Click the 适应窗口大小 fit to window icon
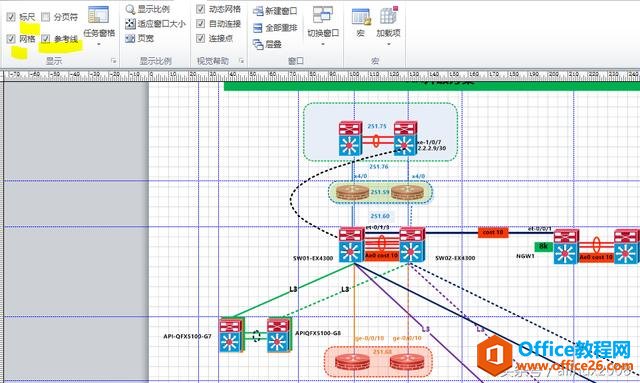Image resolution: width=640 pixels, height=383 pixels. click(x=130, y=24)
